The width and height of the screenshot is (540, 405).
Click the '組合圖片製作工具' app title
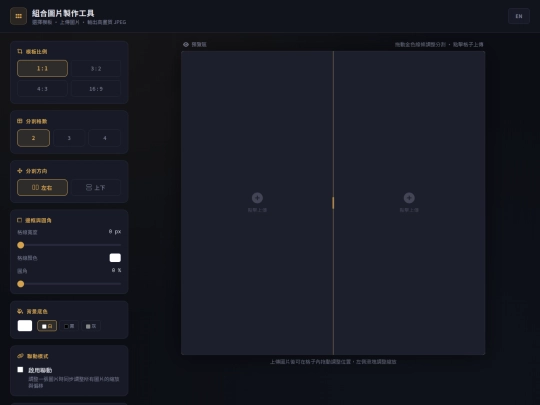[63, 13]
